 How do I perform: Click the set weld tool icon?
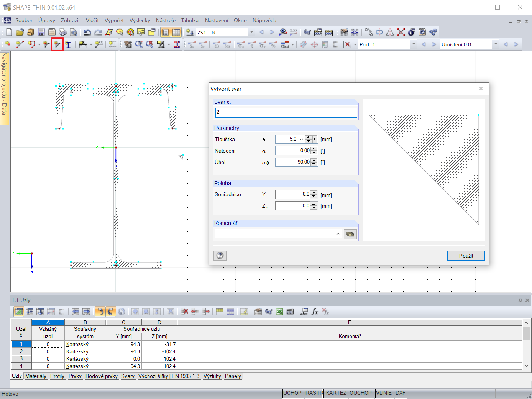click(57, 44)
